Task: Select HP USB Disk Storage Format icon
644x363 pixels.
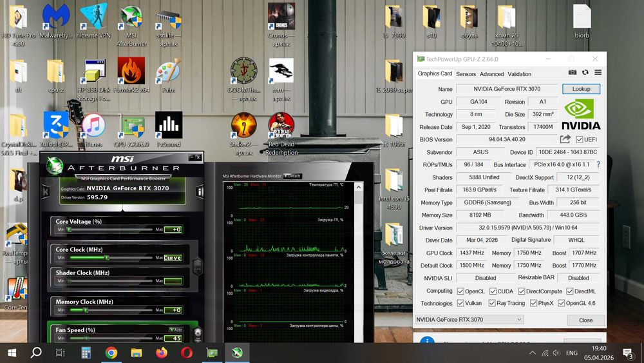Action: 93,80
